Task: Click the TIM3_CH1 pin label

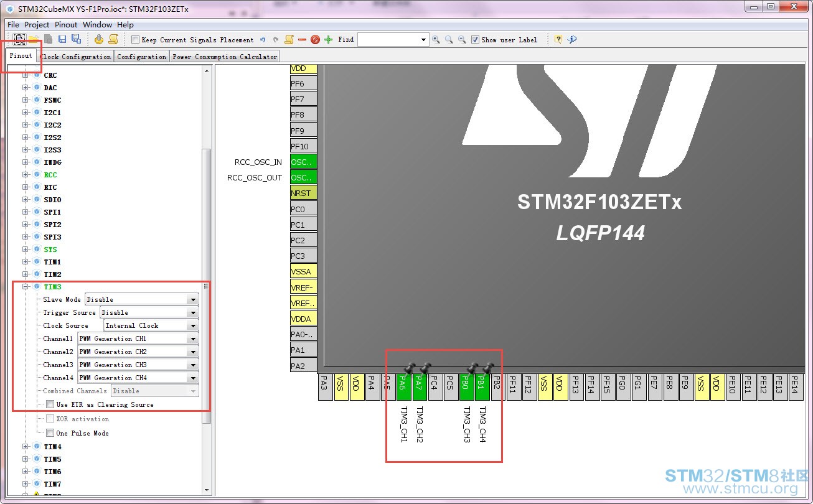Action: coord(403,425)
